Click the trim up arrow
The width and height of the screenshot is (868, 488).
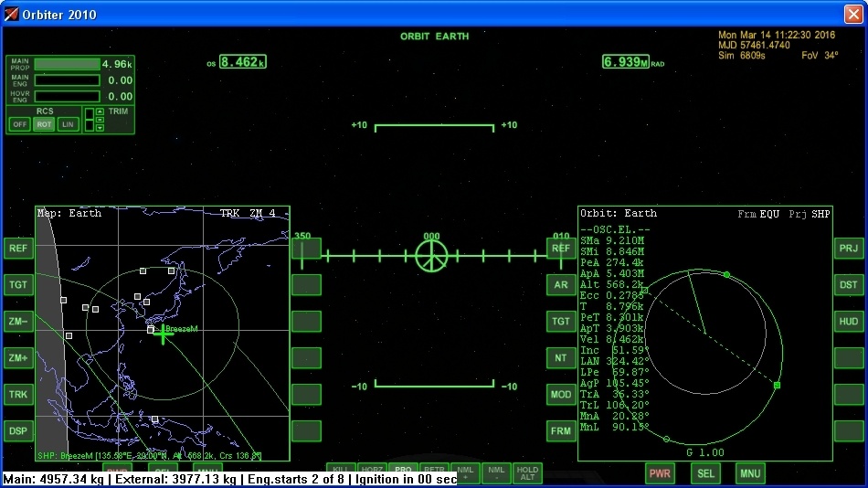(100, 111)
